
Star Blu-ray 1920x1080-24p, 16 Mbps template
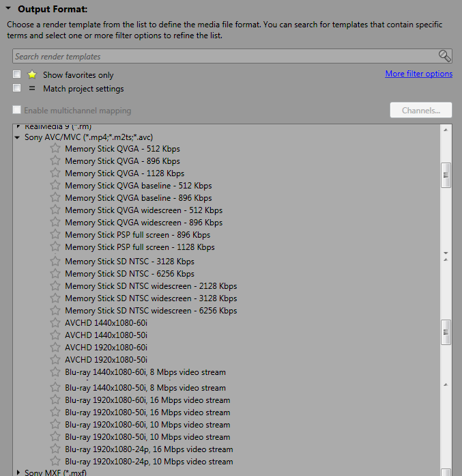(x=55, y=449)
